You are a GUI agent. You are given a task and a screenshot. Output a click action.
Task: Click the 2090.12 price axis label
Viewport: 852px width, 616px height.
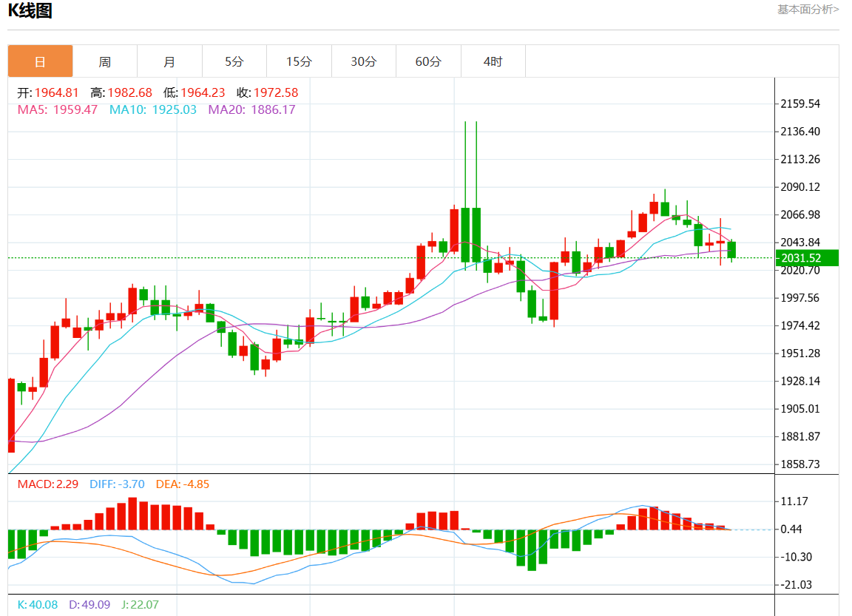tap(799, 187)
